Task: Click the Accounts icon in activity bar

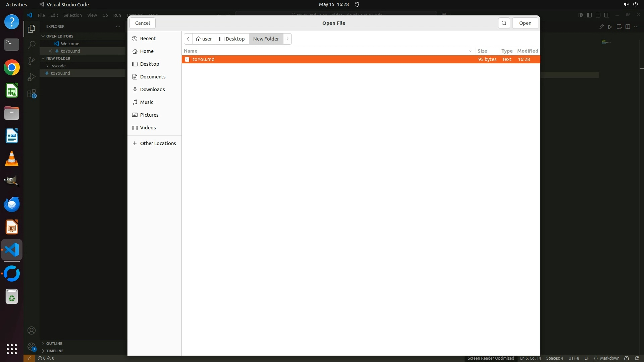Action: pyautogui.click(x=31, y=330)
